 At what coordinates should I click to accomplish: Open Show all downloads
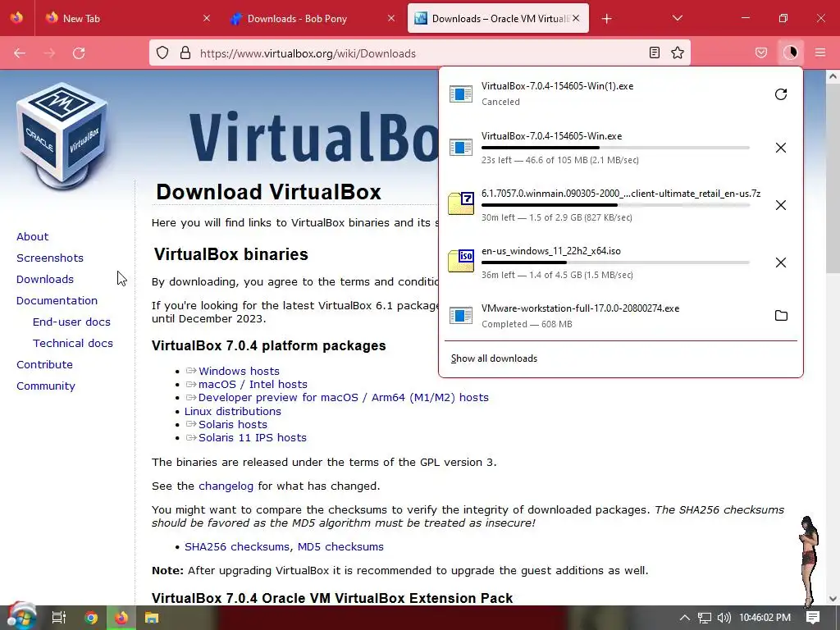point(494,358)
